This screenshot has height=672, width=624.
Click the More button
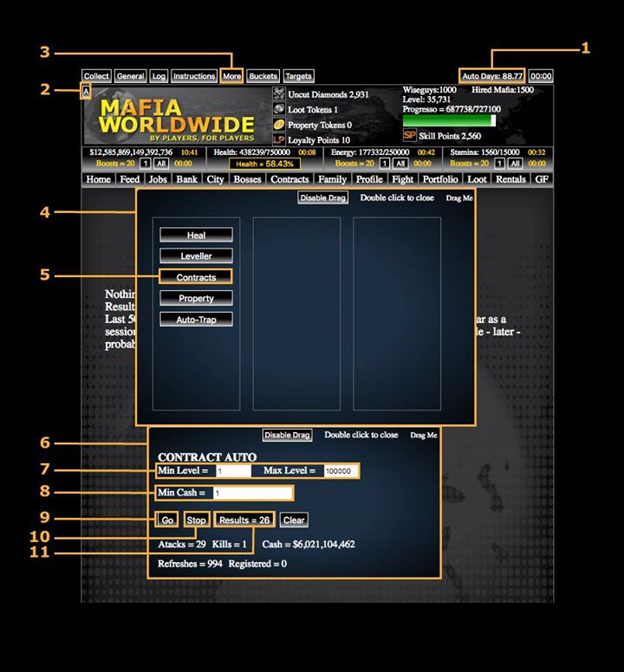231,76
